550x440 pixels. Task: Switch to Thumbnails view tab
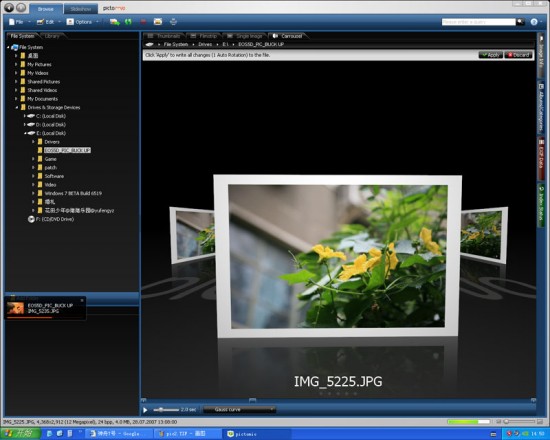pos(165,36)
